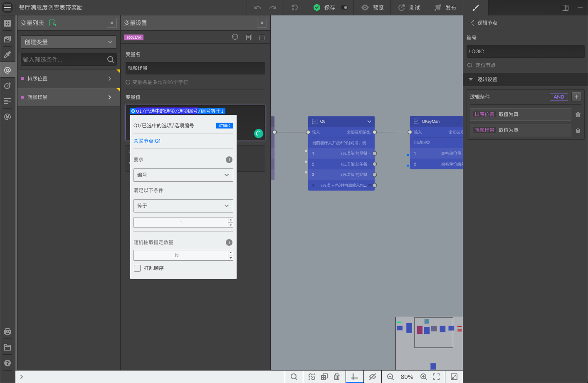588x383 pixels.
Task: Toggle the AND logic operator
Action: click(x=559, y=97)
